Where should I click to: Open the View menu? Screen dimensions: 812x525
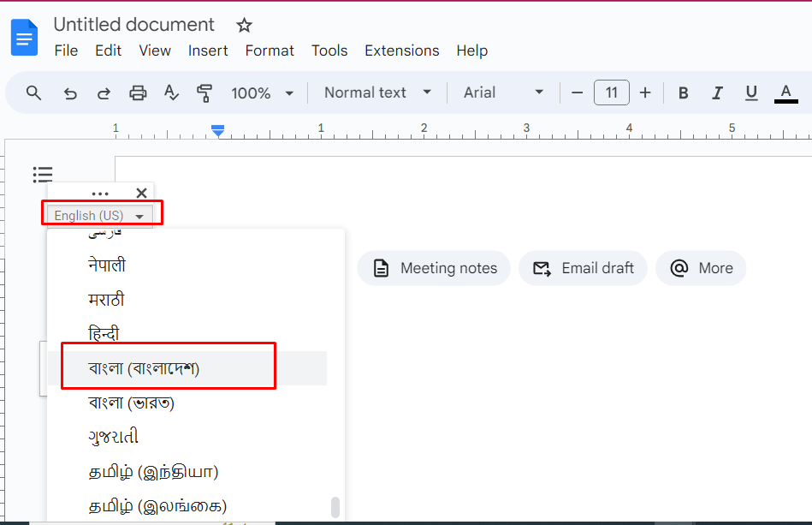(155, 51)
